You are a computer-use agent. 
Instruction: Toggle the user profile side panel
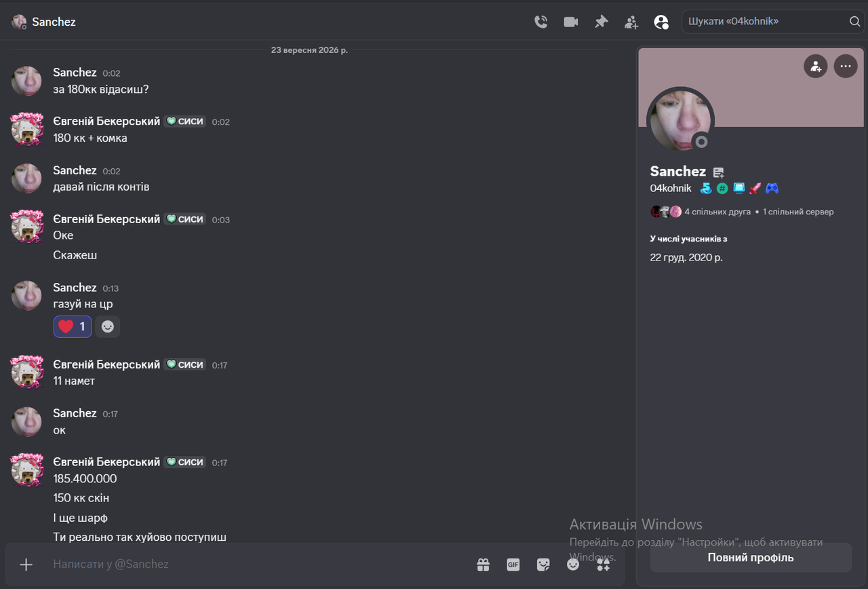pos(661,22)
